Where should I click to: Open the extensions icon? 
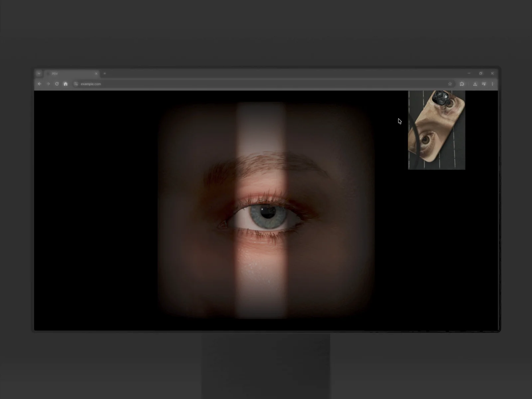point(462,84)
